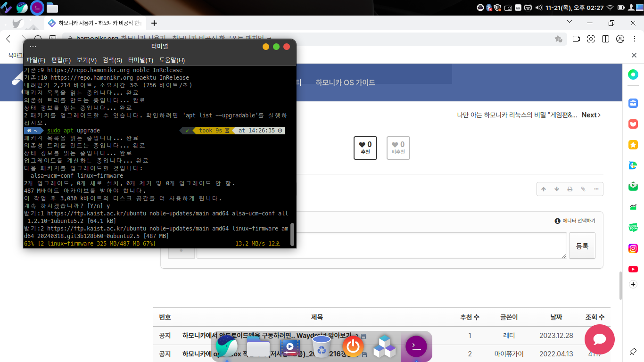Open new browser tab with plus button
Screen dimensions: 644x362
coord(154,23)
